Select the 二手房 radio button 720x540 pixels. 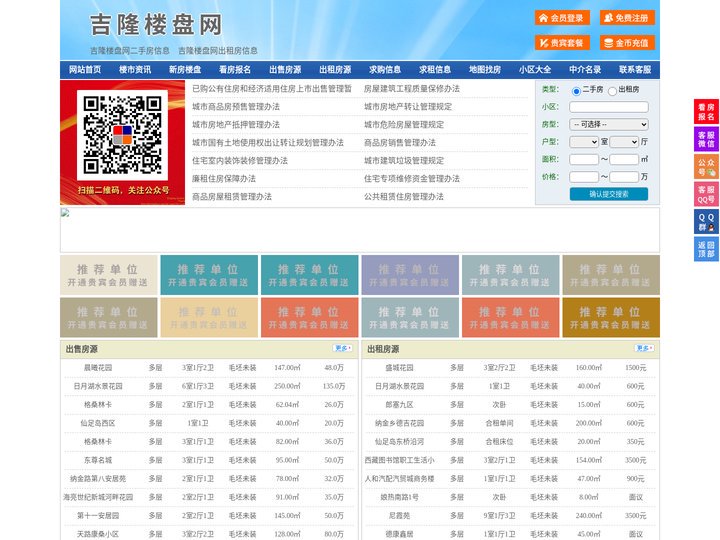tap(576, 91)
